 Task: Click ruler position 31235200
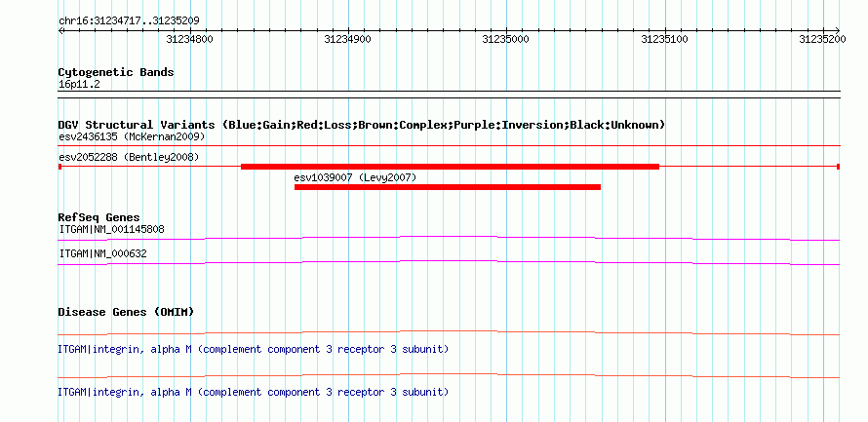[822, 39]
